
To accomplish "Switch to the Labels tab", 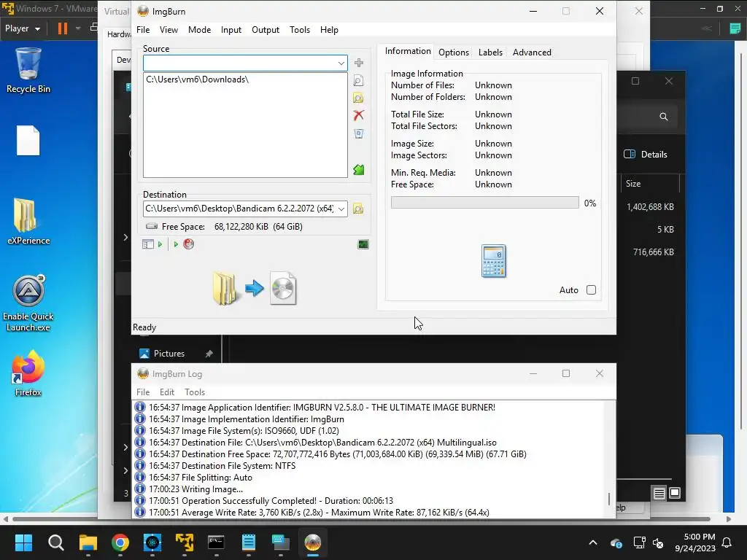I will 490,52.
